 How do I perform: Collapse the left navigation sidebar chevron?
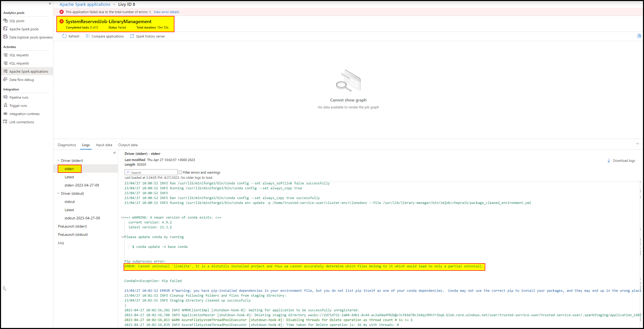click(x=50, y=4)
